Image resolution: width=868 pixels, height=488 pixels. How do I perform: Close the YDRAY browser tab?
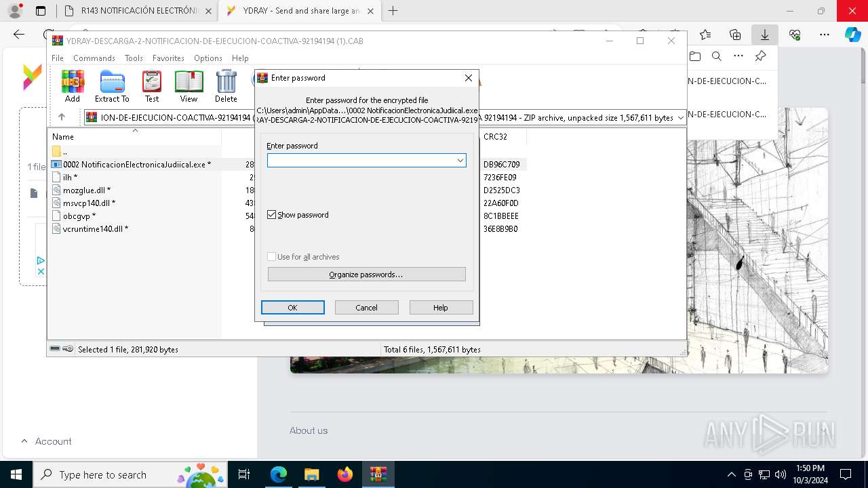[x=371, y=11]
